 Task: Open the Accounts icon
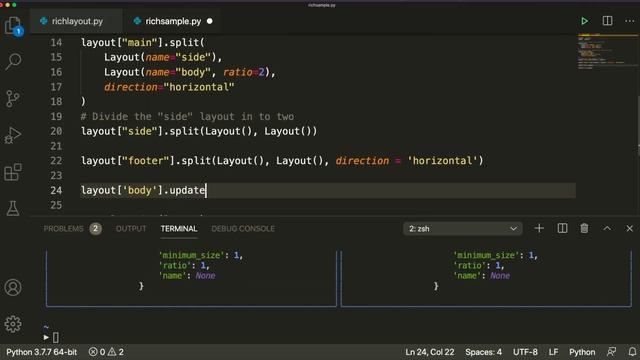pyautogui.click(x=13, y=287)
